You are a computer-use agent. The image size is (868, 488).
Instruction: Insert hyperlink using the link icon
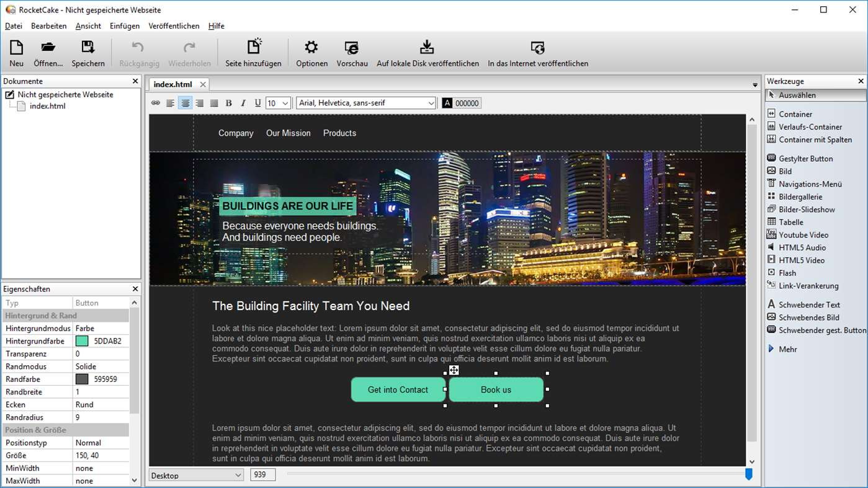[156, 104]
